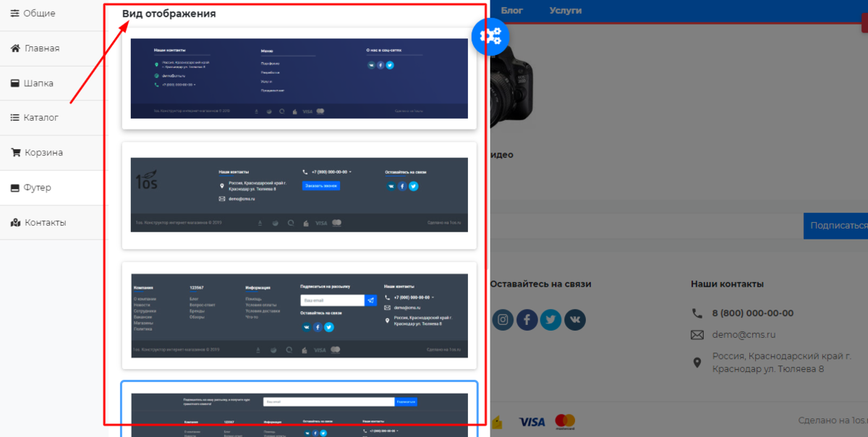Click the Оставайтесь на связи heading

pyautogui.click(x=541, y=284)
